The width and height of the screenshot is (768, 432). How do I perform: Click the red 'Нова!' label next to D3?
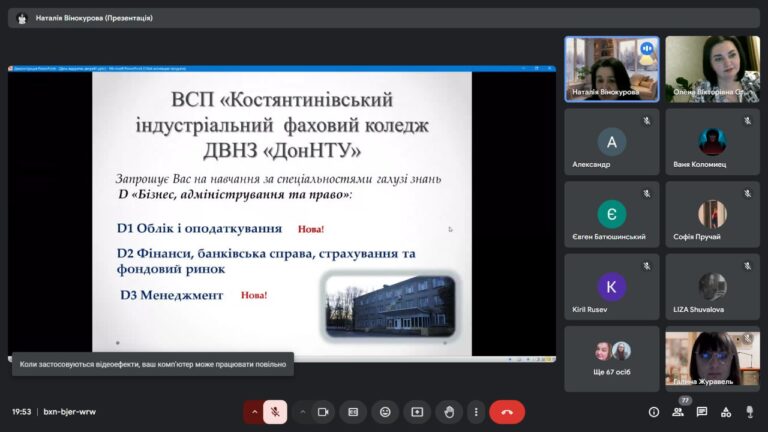point(254,295)
